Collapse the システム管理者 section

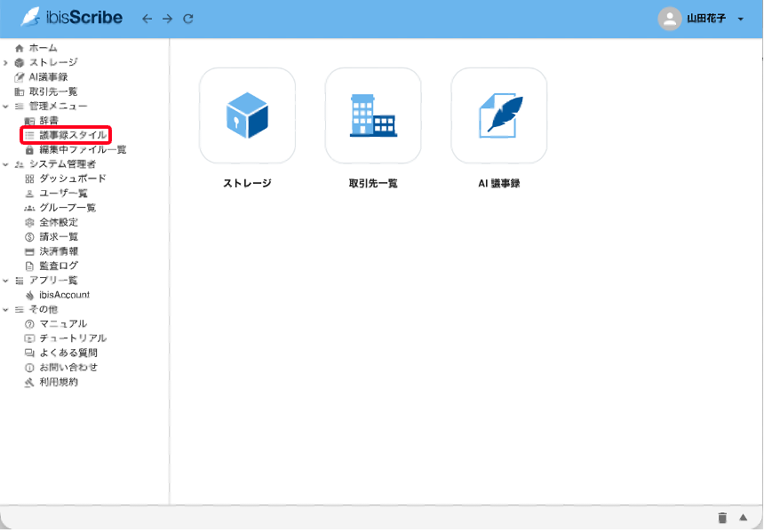(6, 164)
